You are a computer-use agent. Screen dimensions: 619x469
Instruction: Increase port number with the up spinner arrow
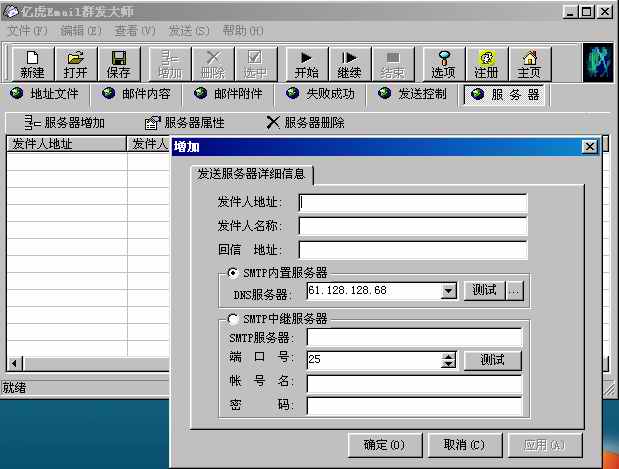pyautogui.click(x=448, y=356)
